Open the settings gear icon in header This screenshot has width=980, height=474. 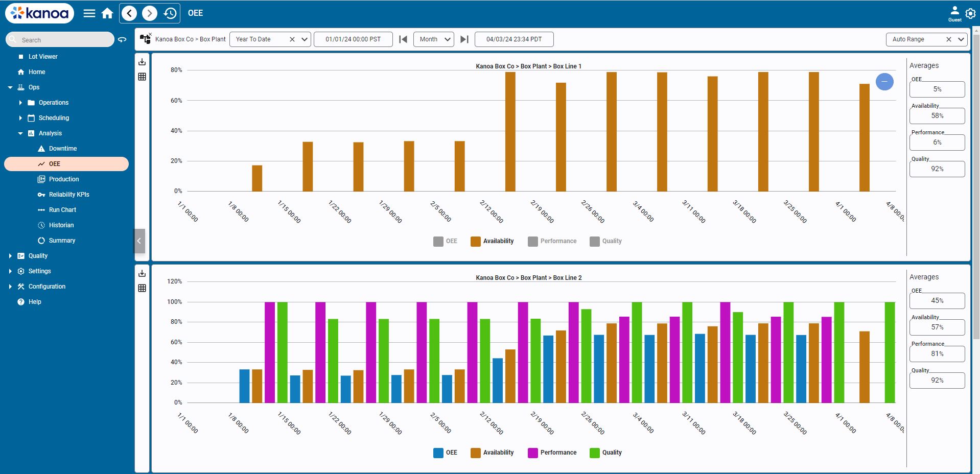click(970, 13)
